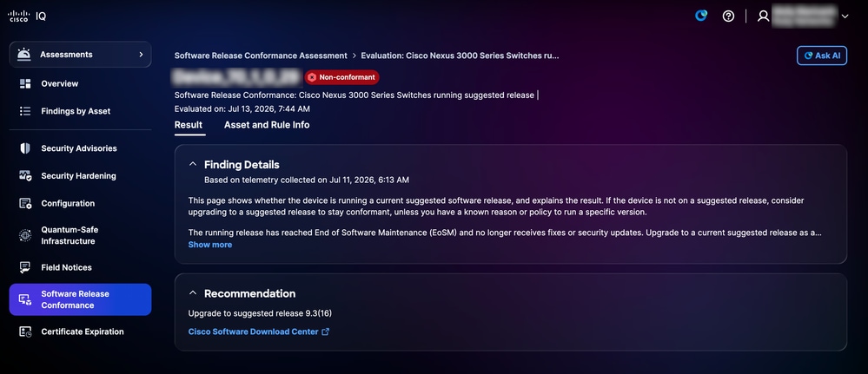Open Quantum-Safe Infrastructure
Screen dimensions: 868x374
[x=70, y=235]
